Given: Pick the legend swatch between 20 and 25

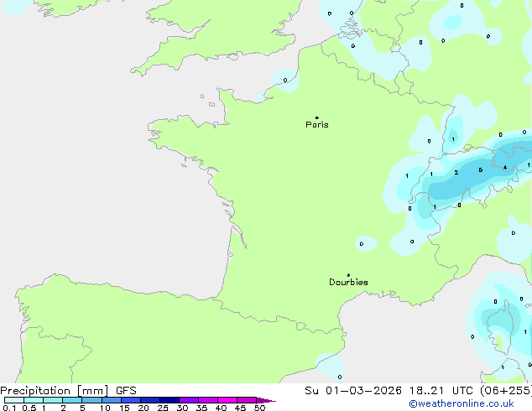Looking at the screenshot, I should 150,400.
